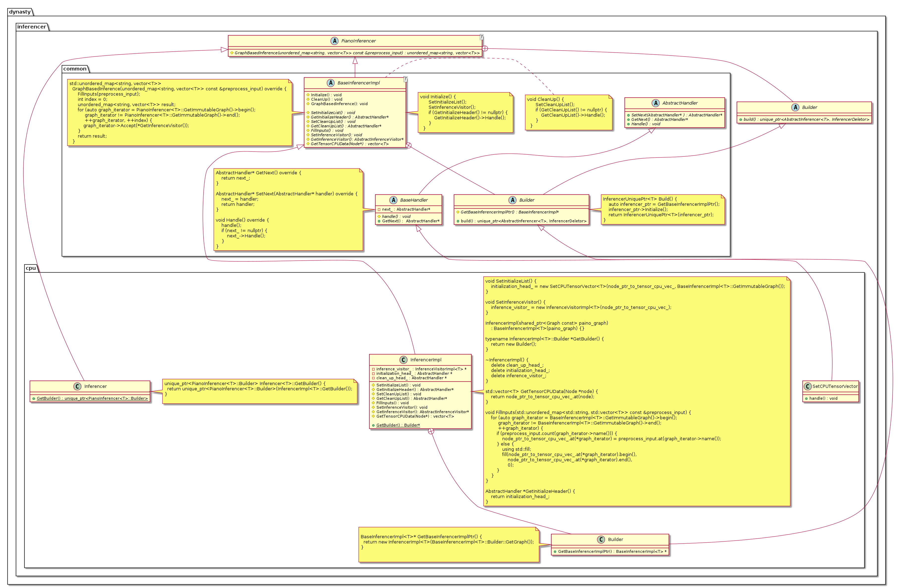Click the BaseHandler class 'A' icon
The width and height of the screenshot is (907, 588).
393,200
